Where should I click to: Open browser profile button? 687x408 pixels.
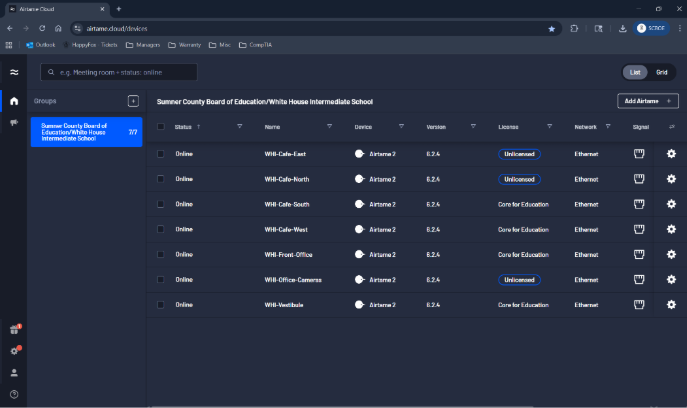(651, 28)
